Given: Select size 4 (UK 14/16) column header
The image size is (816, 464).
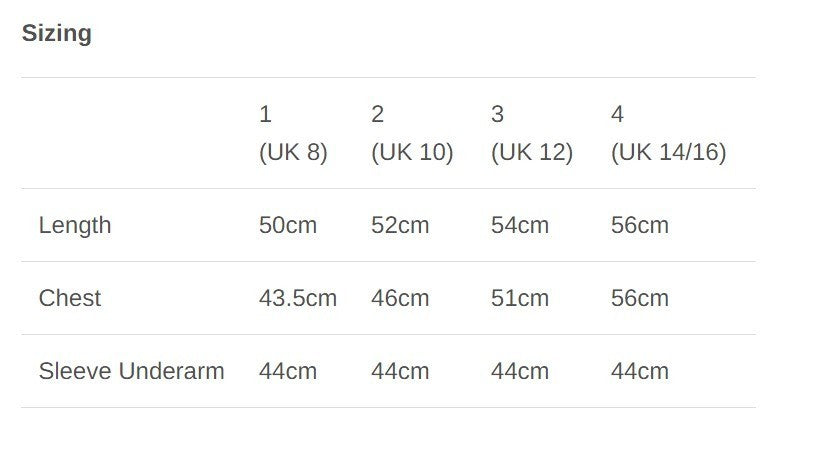Looking at the screenshot, I should (x=668, y=133).
